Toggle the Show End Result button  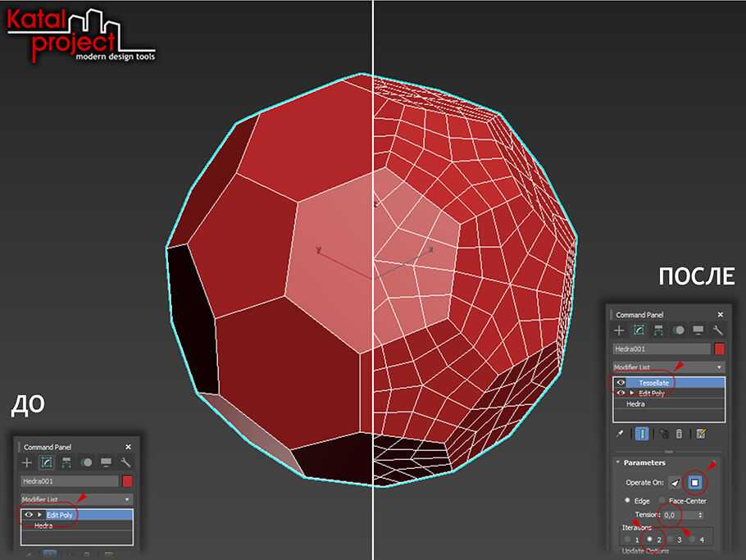(642, 434)
